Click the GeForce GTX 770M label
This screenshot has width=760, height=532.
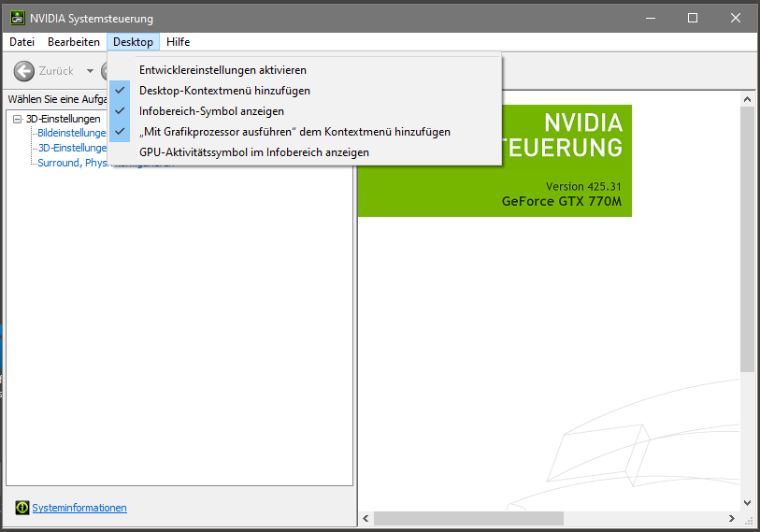tap(561, 201)
